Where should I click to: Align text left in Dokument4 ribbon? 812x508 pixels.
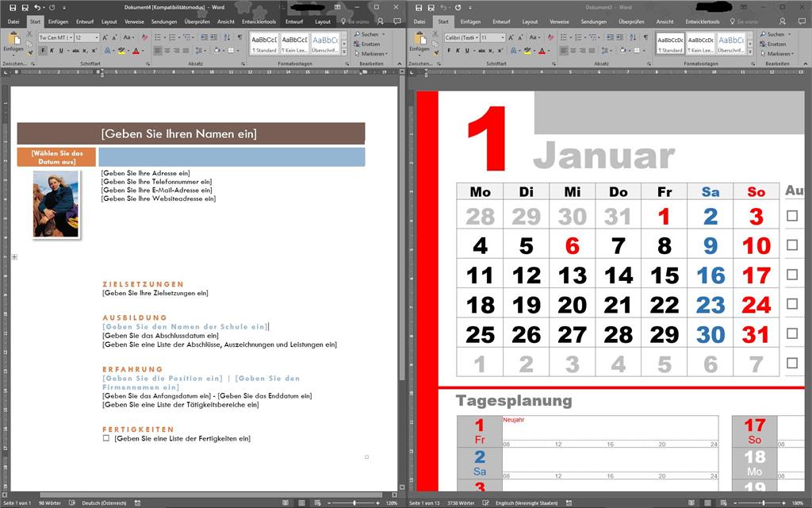(159, 51)
